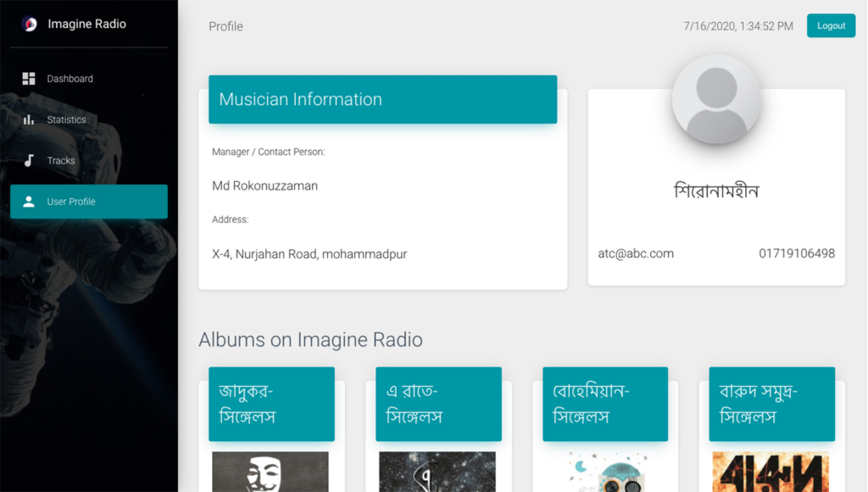Click the Tracks music note icon
Viewport: 868px width, 492px height.
pos(29,161)
